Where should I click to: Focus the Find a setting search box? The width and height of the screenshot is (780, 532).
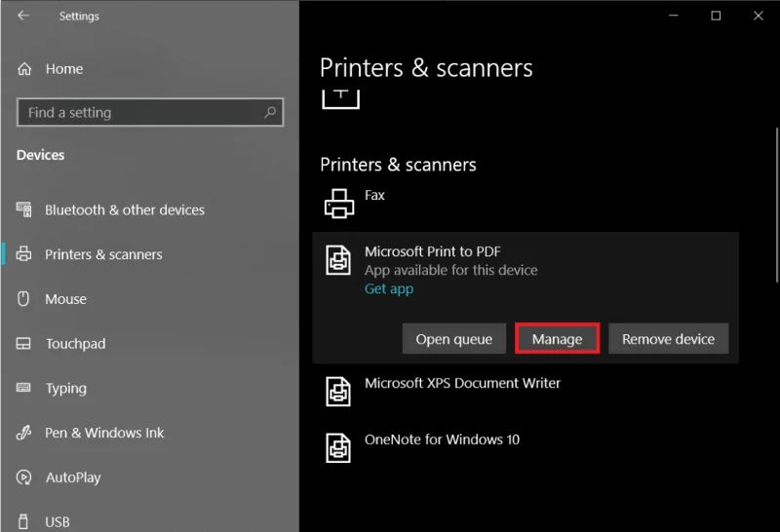click(x=150, y=112)
